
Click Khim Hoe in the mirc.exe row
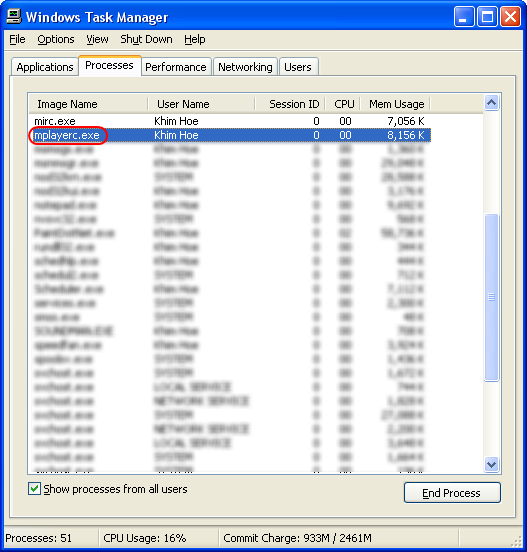(x=176, y=121)
